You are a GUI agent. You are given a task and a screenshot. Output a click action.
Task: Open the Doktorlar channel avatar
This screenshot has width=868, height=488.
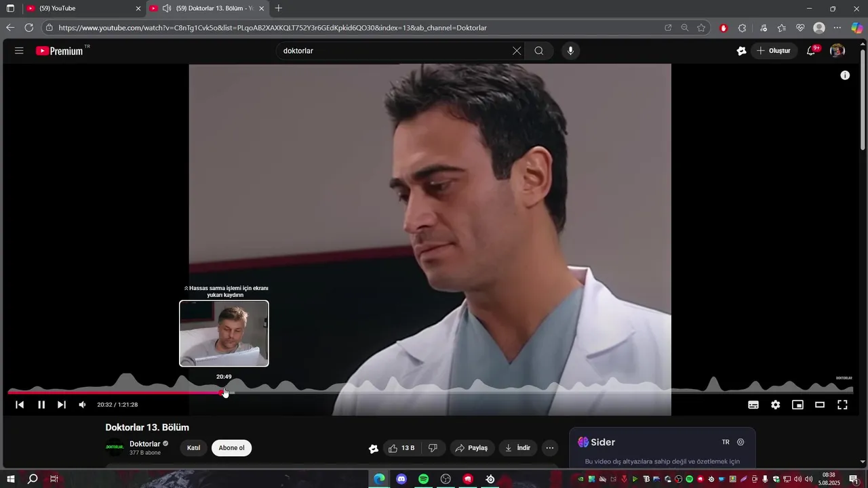point(115,447)
